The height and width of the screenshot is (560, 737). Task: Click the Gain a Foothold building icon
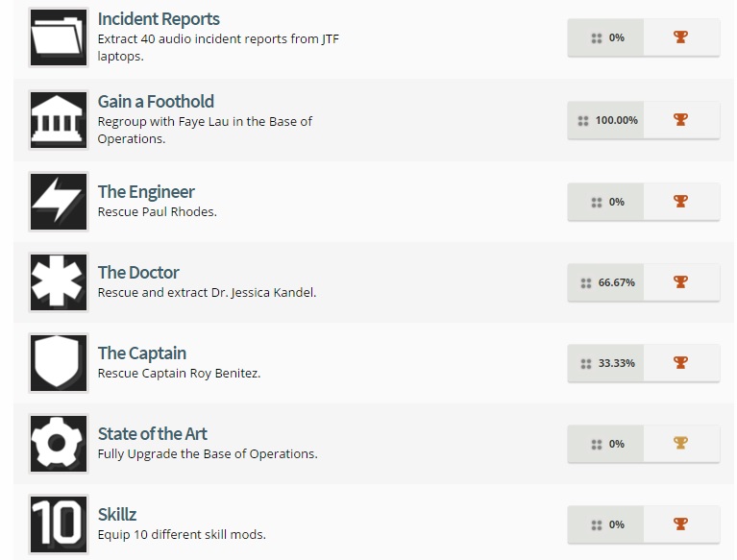59,120
